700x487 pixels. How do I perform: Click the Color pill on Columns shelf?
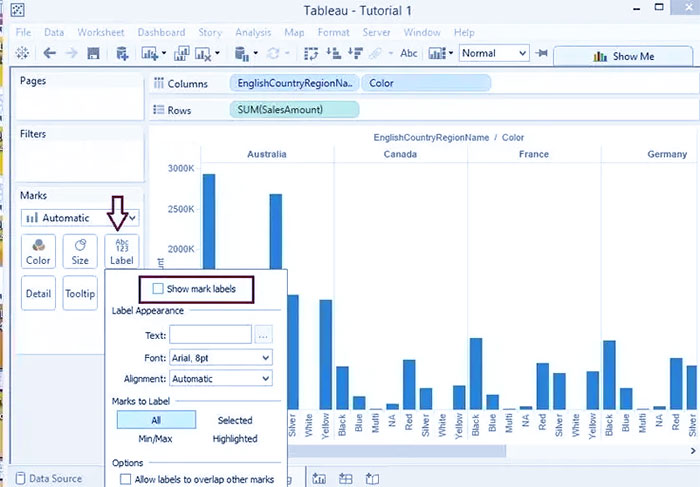tap(426, 83)
